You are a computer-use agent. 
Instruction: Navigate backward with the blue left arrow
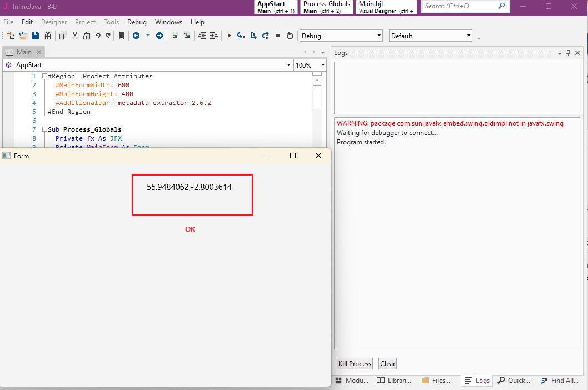pyautogui.click(x=136, y=36)
